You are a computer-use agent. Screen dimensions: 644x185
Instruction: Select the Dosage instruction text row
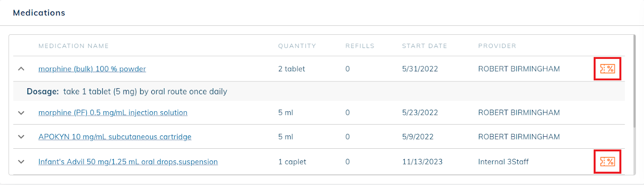pos(319,91)
